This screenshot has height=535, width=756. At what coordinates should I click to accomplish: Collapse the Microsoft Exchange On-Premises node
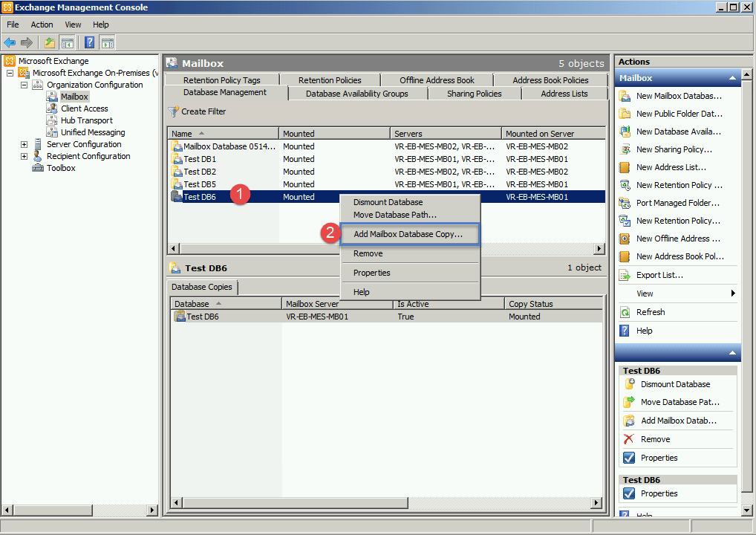tap(10, 74)
